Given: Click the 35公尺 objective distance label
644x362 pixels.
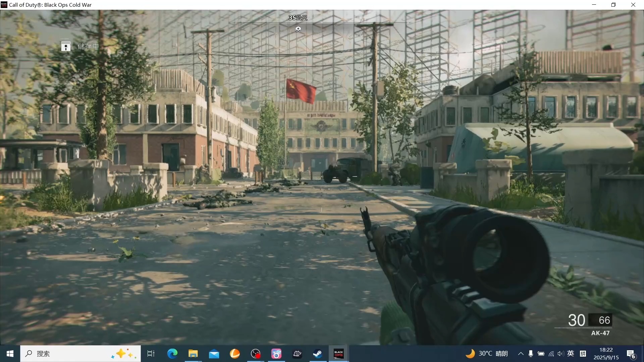Looking at the screenshot, I should (x=298, y=17).
